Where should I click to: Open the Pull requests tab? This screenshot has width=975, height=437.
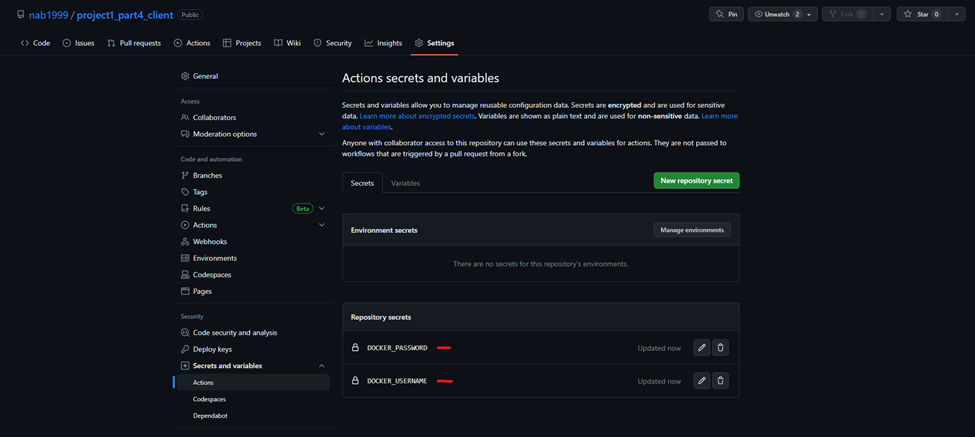(134, 43)
